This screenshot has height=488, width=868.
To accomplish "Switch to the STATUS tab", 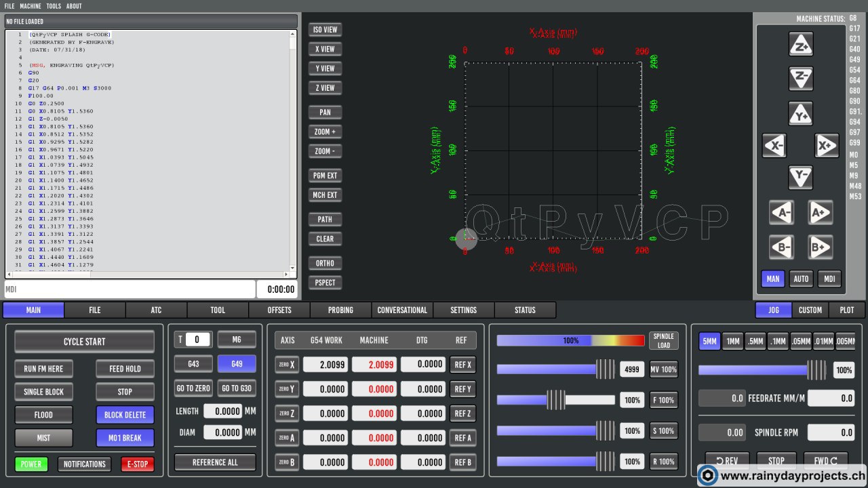I will [525, 310].
